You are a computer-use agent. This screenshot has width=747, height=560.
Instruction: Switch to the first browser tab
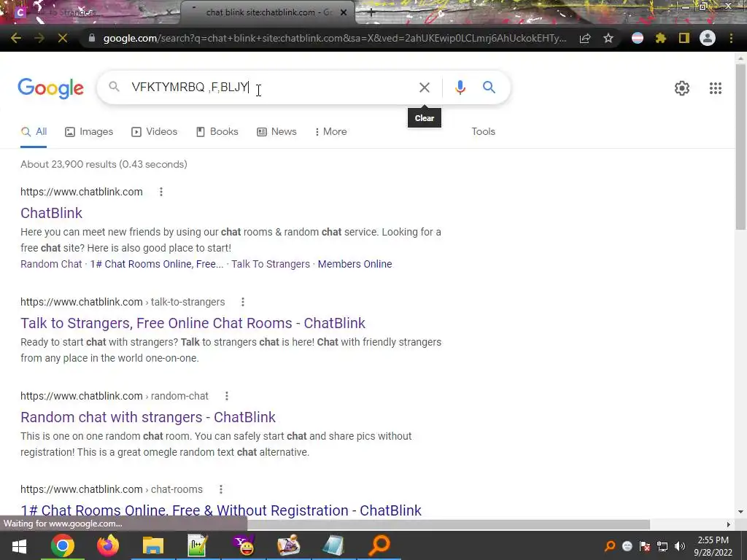pyautogui.click(x=93, y=12)
